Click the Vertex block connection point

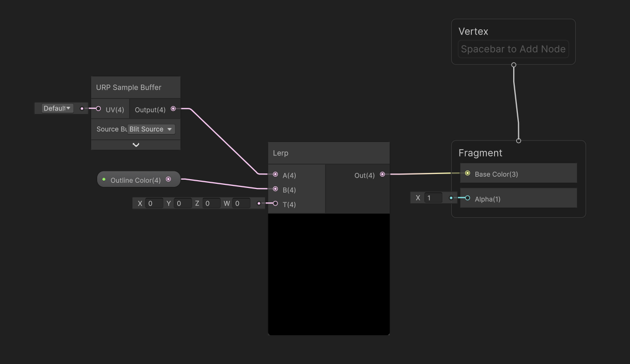(x=513, y=65)
